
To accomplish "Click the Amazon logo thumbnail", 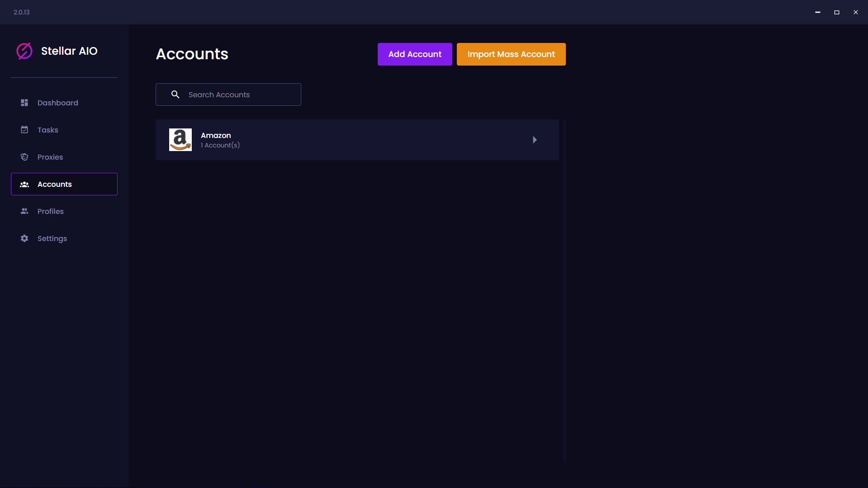I will click(x=180, y=140).
